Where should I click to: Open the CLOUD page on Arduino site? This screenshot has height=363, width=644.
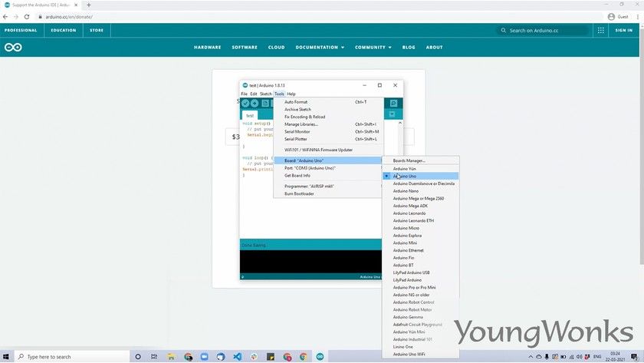pyautogui.click(x=277, y=48)
